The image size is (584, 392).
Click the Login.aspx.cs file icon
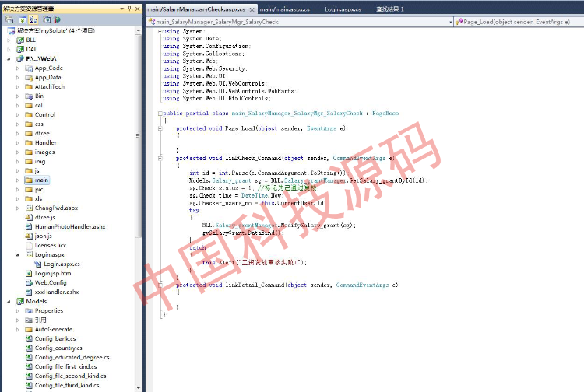[37, 264]
